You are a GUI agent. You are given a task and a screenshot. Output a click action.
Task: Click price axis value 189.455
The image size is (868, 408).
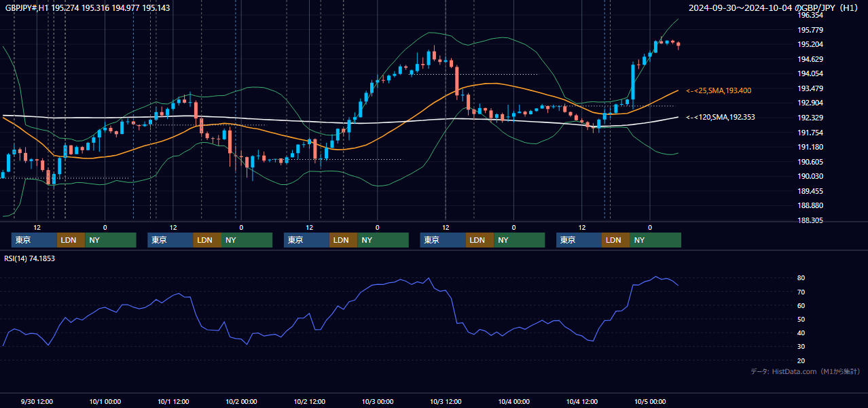[x=810, y=191]
